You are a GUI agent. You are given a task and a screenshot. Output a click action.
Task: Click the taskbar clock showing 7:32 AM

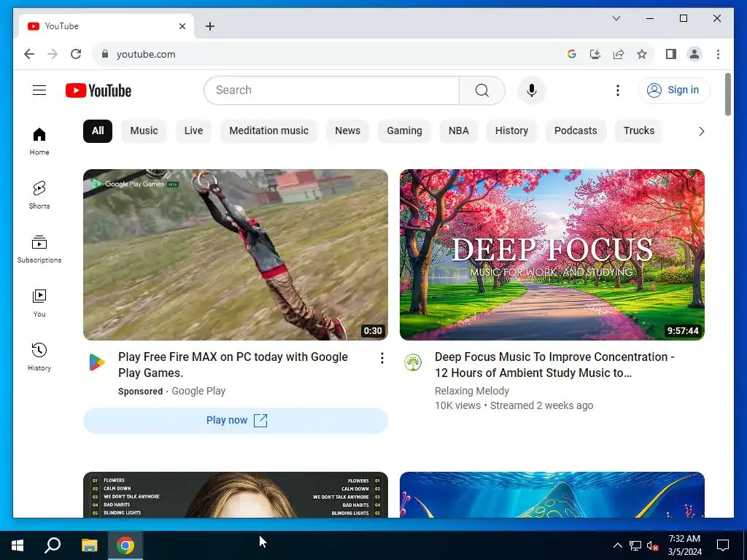point(684,545)
